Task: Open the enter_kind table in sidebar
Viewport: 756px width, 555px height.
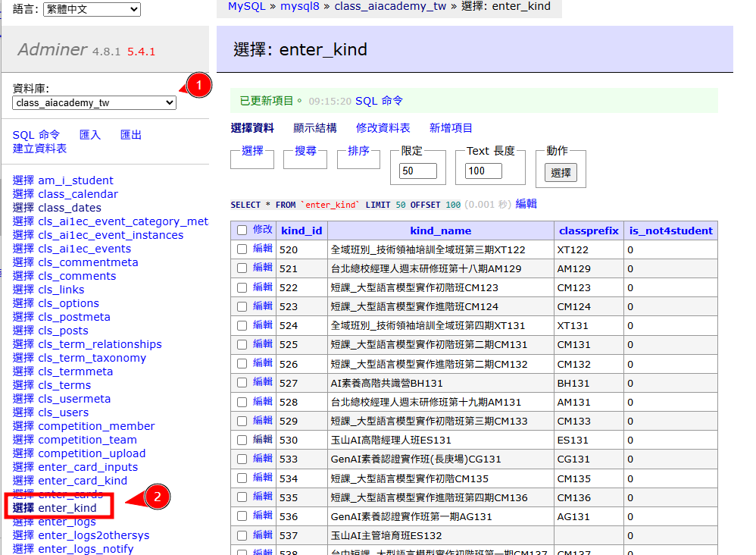Action: (67, 508)
